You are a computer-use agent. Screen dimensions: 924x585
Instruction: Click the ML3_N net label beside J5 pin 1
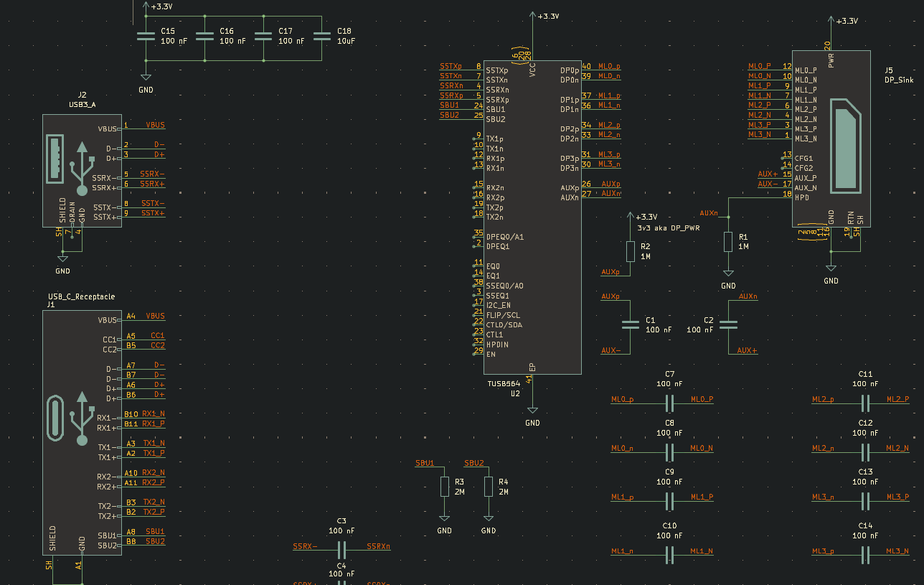click(x=760, y=134)
